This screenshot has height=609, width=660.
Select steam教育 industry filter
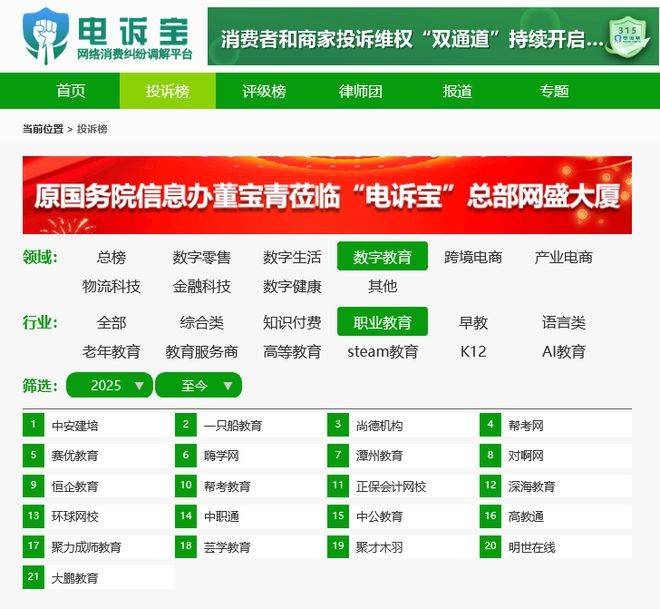pos(382,351)
